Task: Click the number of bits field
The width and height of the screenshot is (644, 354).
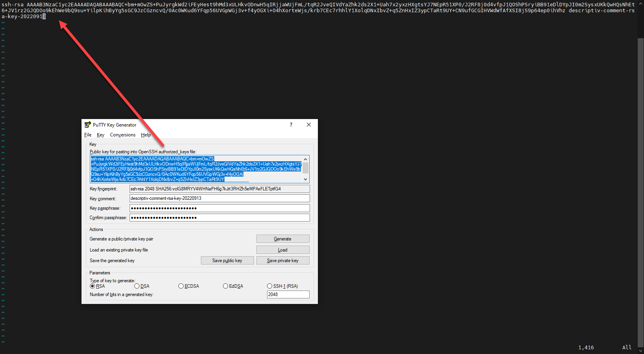Action: pyautogui.click(x=288, y=294)
